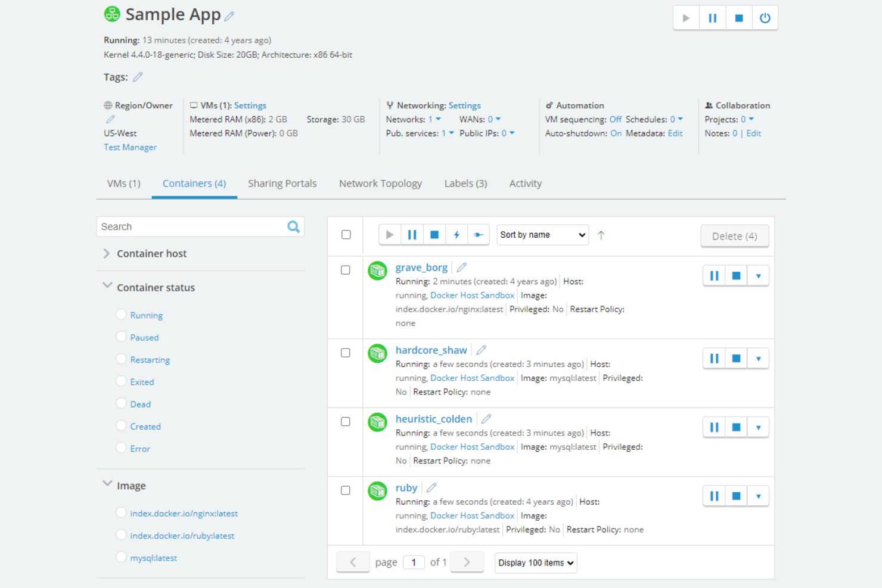Image resolution: width=882 pixels, height=588 pixels.
Task: Filter containers by Running status
Action: [x=121, y=314]
